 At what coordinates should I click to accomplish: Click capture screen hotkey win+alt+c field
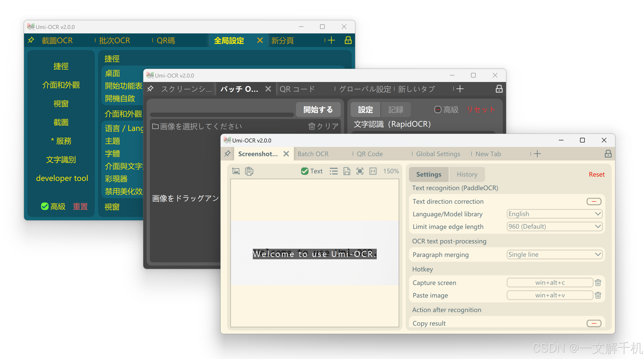tap(550, 282)
